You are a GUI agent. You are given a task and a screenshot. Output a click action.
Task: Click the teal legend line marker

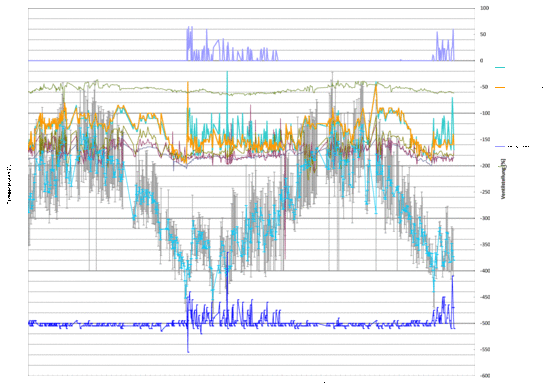pos(500,67)
